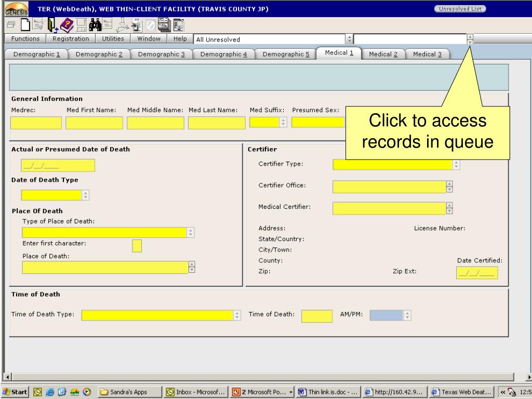
Task: Switch to the http://160.42.9 browser window
Action: (x=394, y=392)
